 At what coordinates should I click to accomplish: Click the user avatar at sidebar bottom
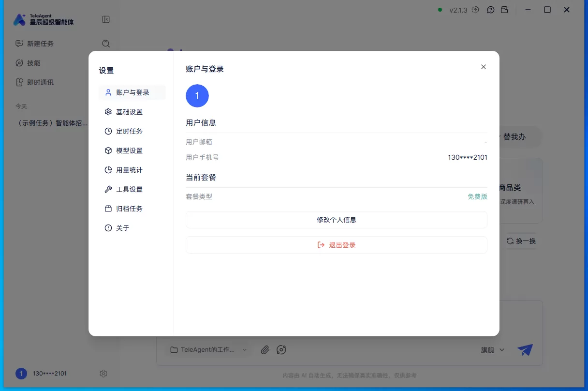pyautogui.click(x=21, y=374)
